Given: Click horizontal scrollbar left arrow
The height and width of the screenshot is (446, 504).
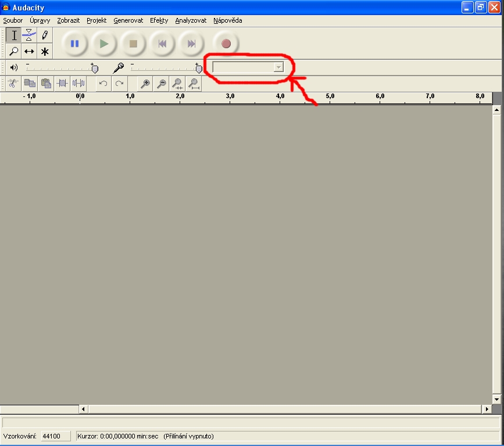Looking at the screenshot, I should [84, 409].
